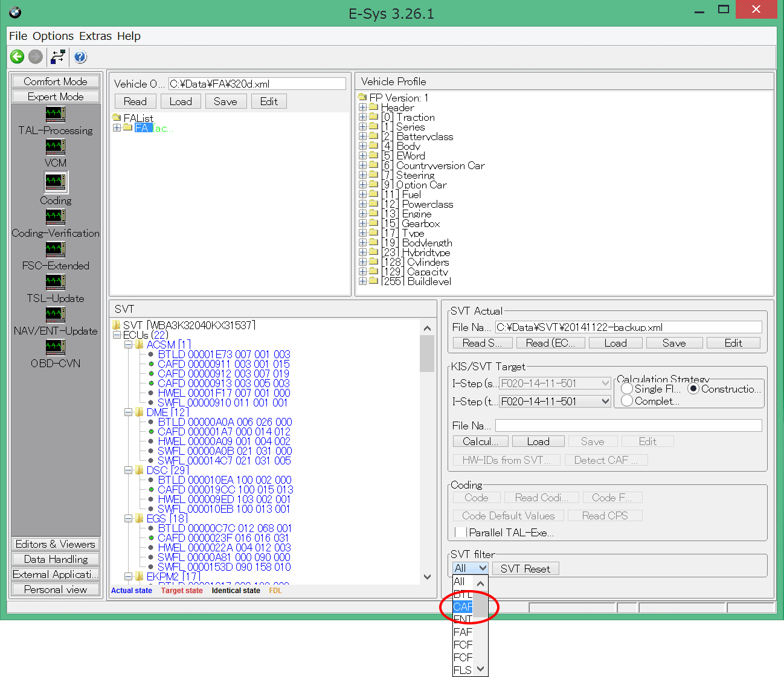Click the EGS [18] ECU folder icon
This screenshot has width=784, height=677.
click(x=140, y=518)
